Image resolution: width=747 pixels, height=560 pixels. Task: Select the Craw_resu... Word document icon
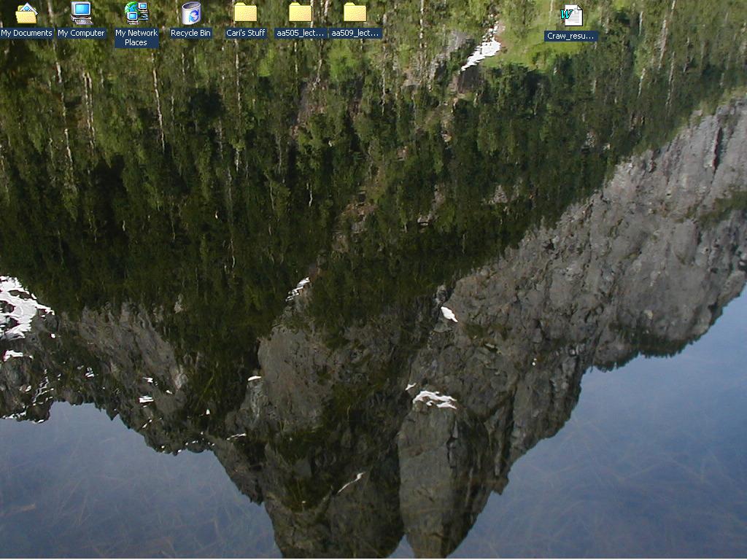coord(571,15)
